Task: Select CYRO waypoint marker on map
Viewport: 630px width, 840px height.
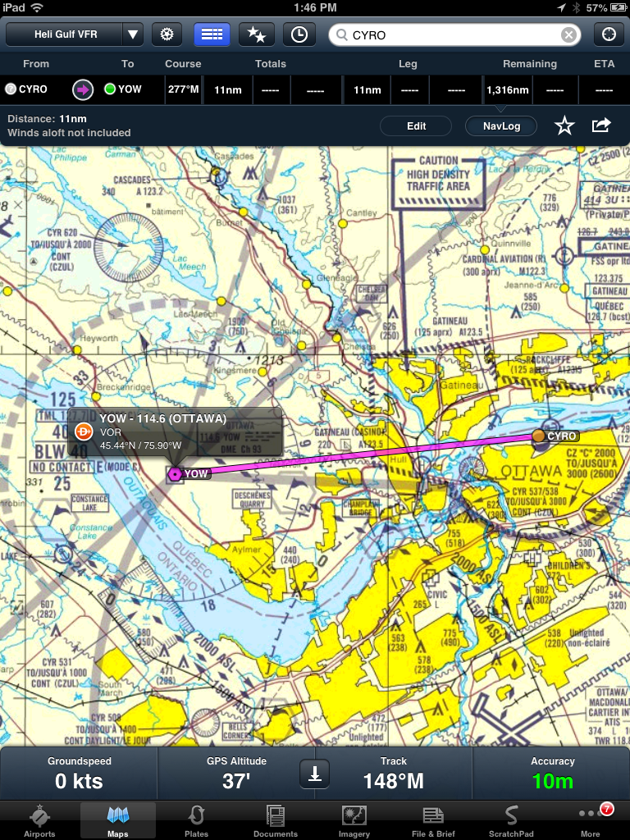Action: [538, 436]
